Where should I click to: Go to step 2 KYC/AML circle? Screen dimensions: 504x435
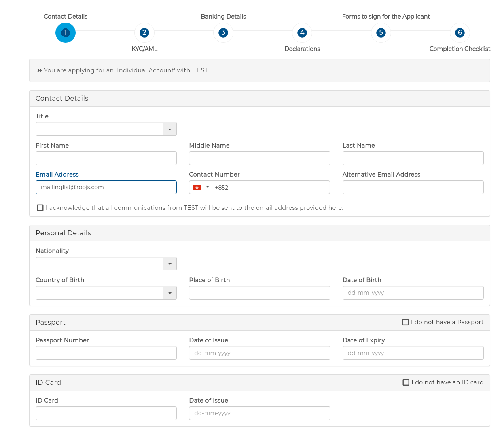(144, 33)
